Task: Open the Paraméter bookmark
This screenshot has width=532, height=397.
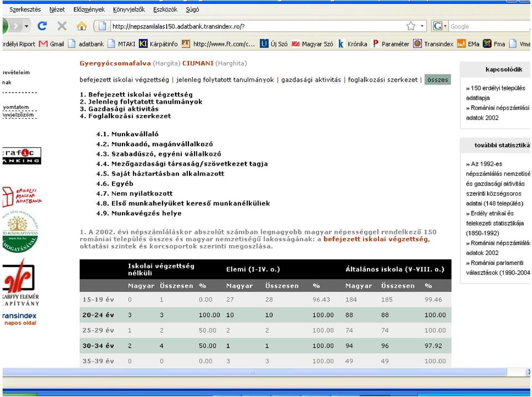Action: point(391,44)
